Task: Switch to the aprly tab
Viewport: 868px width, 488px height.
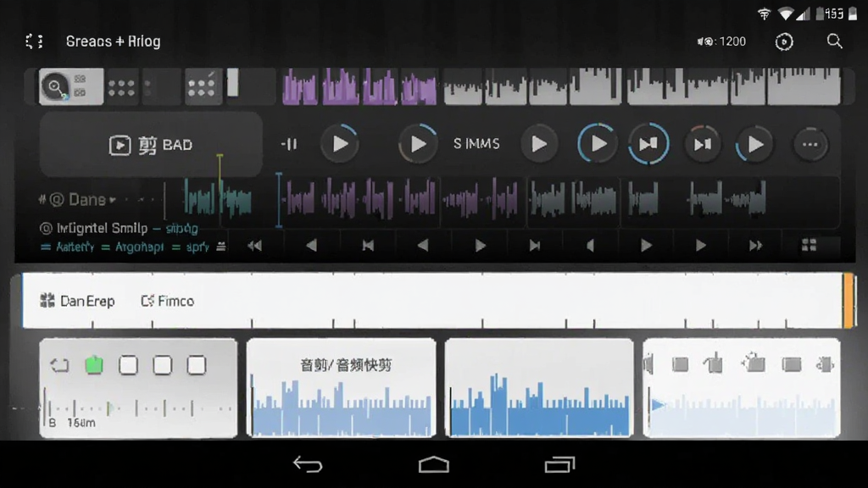Action: click(x=191, y=247)
